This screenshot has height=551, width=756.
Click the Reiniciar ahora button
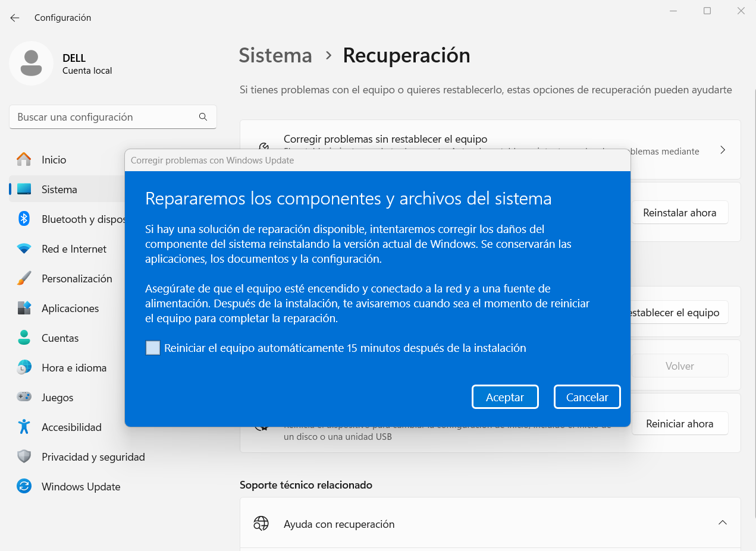[680, 423]
